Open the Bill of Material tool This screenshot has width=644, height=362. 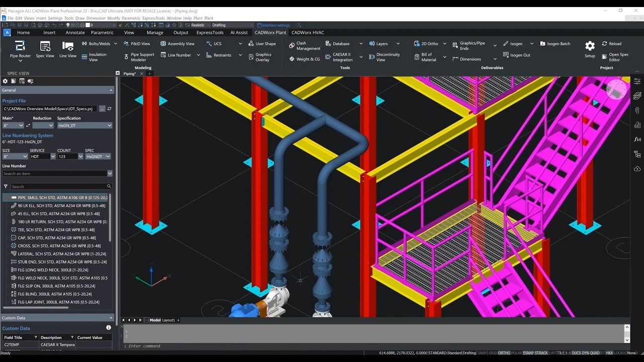[425, 57]
